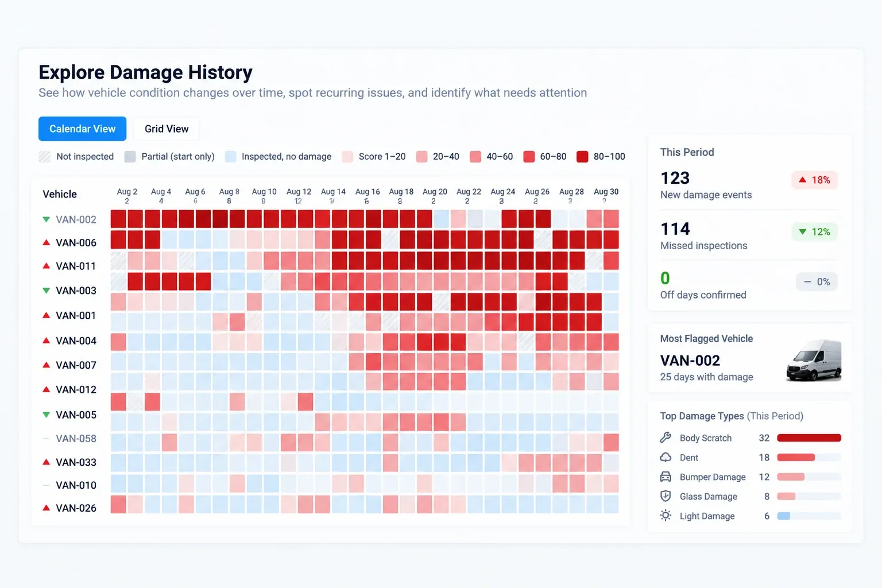This screenshot has width=882, height=588.
Task: Select the VAN-011 row label
Action: tap(76, 266)
